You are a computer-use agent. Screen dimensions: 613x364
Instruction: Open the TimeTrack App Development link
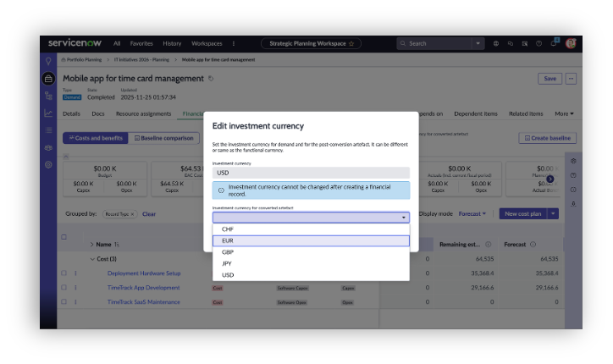(x=143, y=287)
